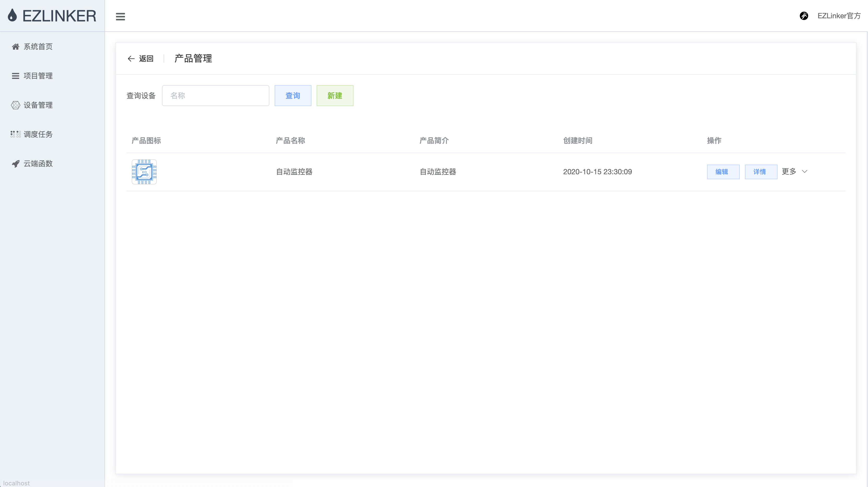This screenshot has width=868, height=487.
Task: Click the home icon for 系统首页
Action: click(15, 47)
